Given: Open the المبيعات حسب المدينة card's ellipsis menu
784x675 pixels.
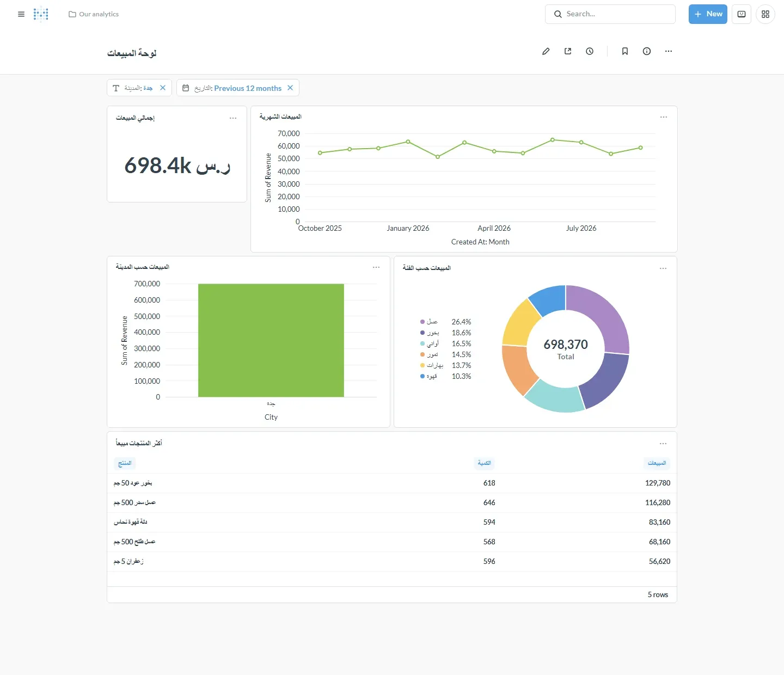Looking at the screenshot, I should pyautogui.click(x=376, y=267).
